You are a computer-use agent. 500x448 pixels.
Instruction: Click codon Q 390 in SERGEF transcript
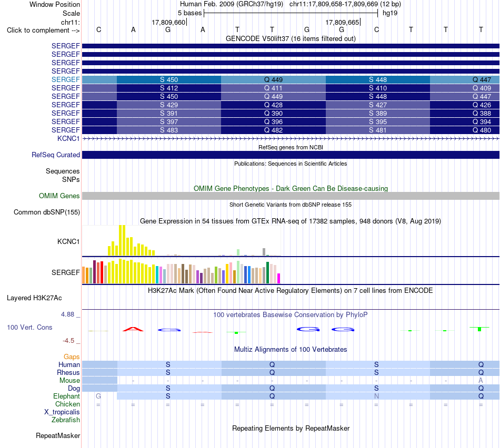(x=273, y=113)
